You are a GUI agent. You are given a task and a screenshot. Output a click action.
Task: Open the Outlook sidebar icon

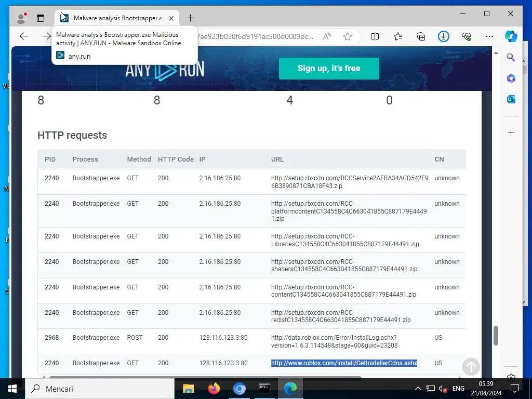[511, 99]
